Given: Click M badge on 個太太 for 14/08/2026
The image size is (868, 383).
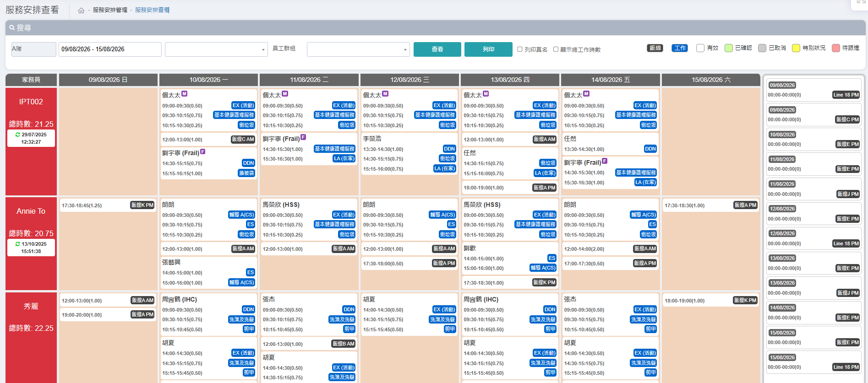Looking at the screenshot, I should click(x=586, y=93).
